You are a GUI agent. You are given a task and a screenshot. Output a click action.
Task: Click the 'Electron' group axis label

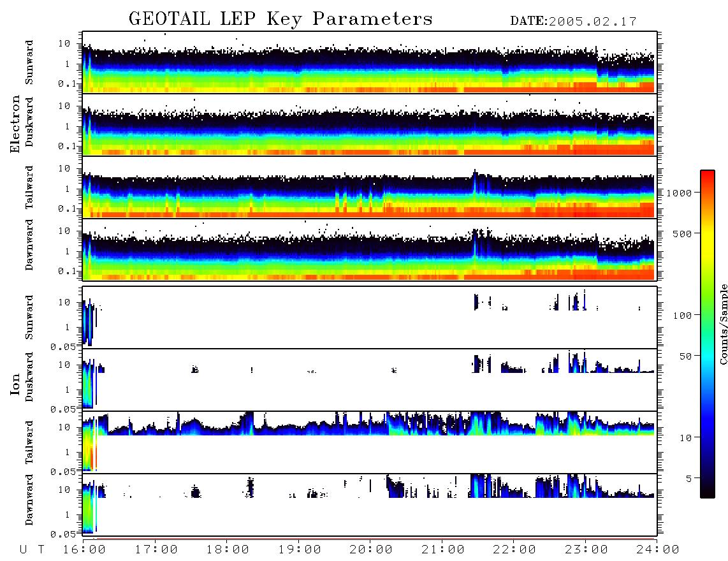(x=15, y=124)
